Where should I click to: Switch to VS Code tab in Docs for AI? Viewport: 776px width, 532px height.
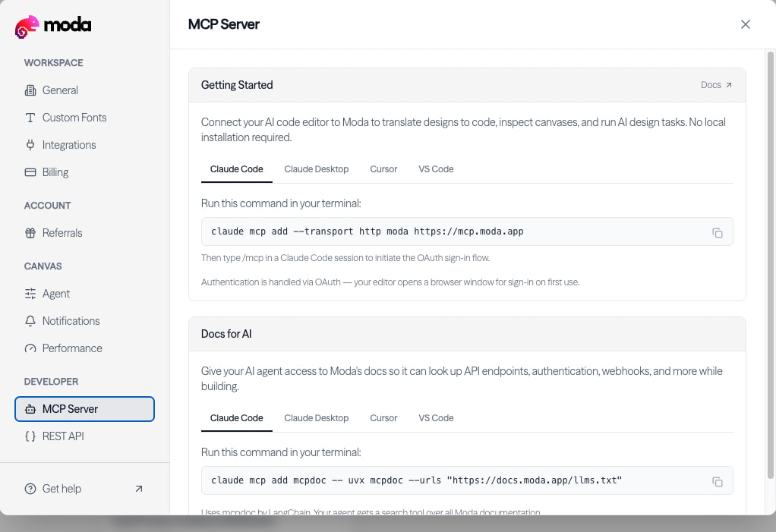[436, 418]
